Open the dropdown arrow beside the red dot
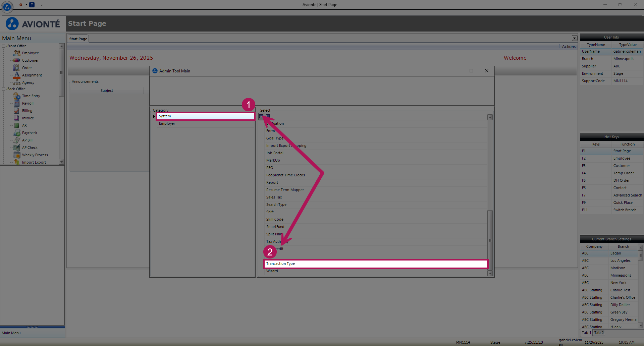 pyautogui.click(x=26, y=5)
